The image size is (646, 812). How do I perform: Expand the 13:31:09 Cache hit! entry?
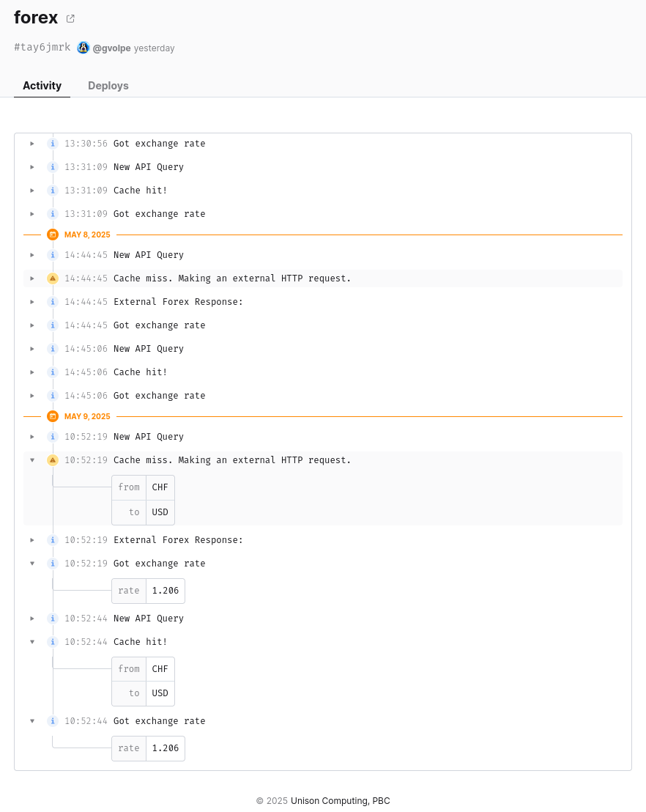[x=32, y=191]
